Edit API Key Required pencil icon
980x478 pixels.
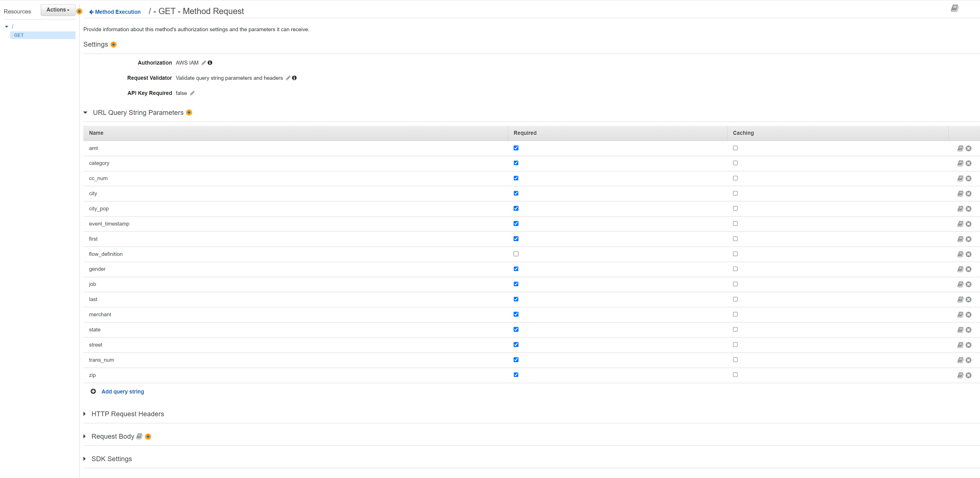point(192,93)
